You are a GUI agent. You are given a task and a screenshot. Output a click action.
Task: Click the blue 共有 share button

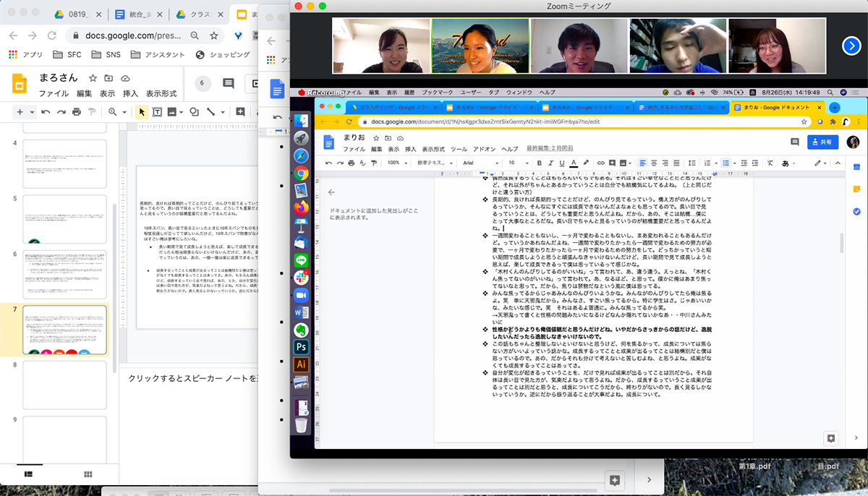pyautogui.click(x=825, y=142)
